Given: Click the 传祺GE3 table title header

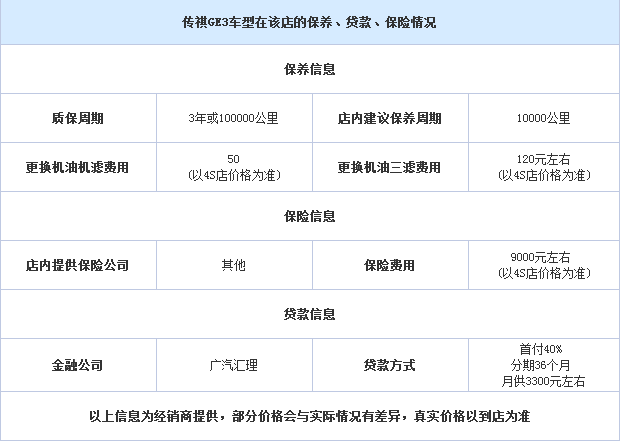Looking at the screenshot, I should point(310,21).
